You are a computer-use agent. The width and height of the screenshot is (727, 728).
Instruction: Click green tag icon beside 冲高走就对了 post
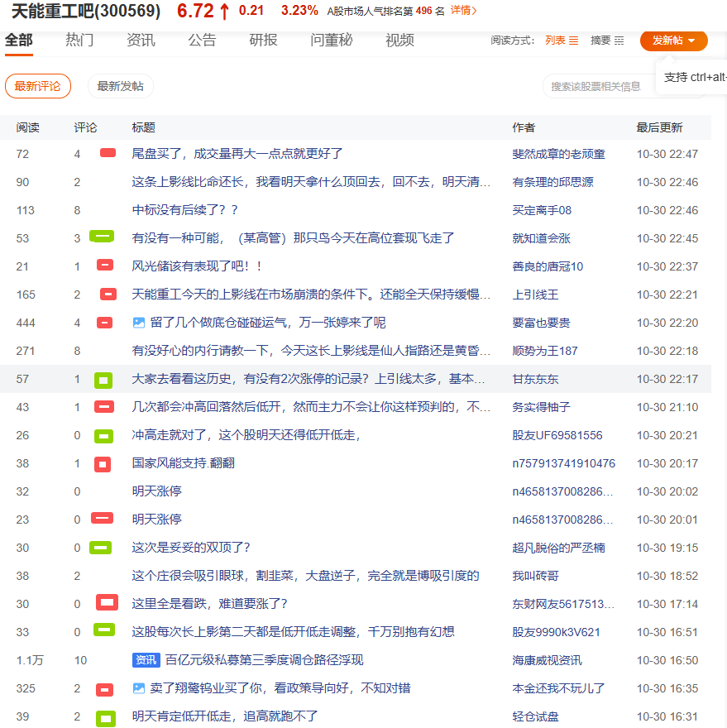pyautogui.click(x=103, y=436)
